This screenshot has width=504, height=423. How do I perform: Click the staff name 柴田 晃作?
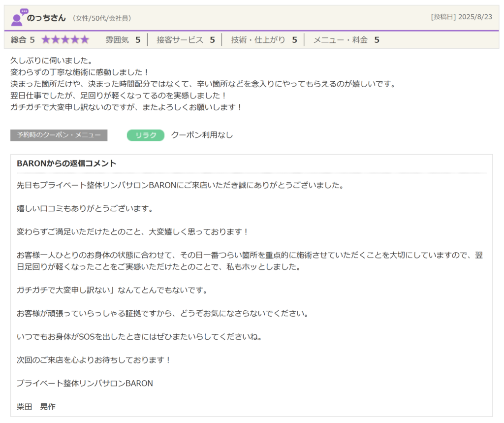coord(36,407)
